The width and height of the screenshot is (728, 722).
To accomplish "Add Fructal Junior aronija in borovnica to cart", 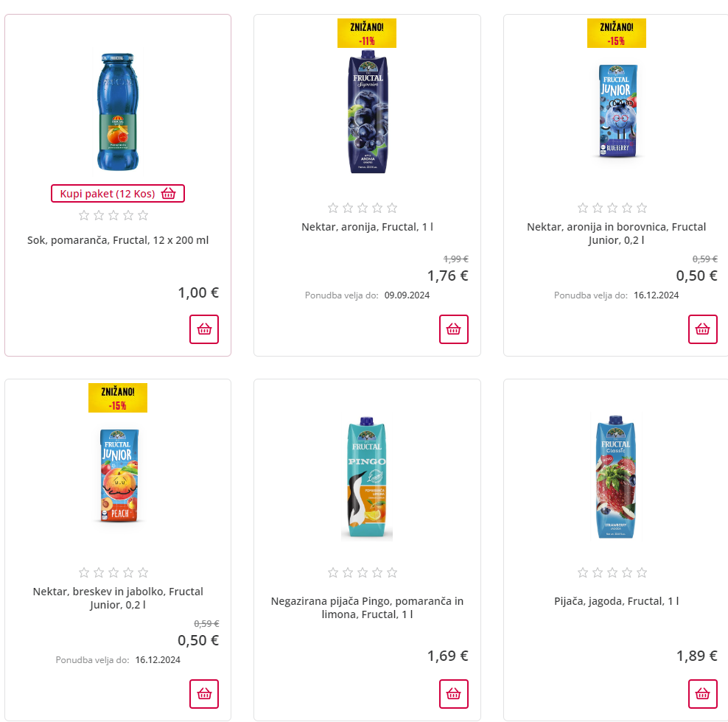I will click(703, 329).
